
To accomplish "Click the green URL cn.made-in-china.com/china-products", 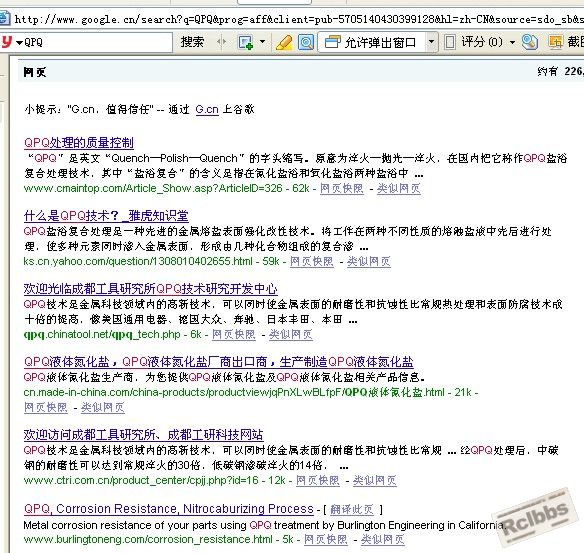I will coord(234,392).
